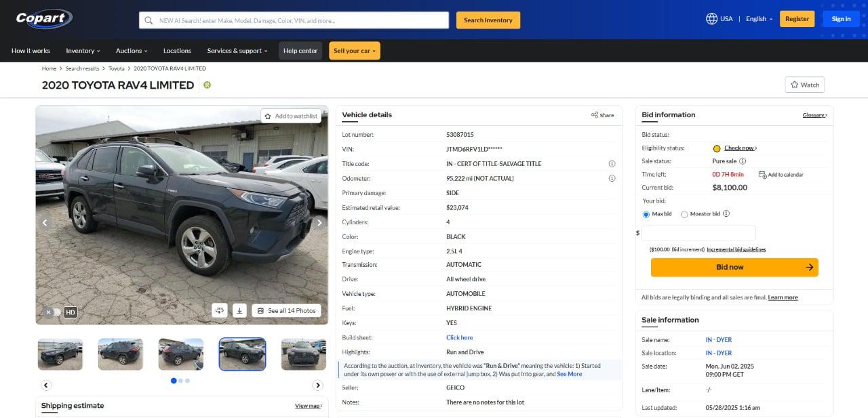Expand the Auctions menu
Image resolution: width=868 pixels, height=418 pixels.
(x=131, y=51)
